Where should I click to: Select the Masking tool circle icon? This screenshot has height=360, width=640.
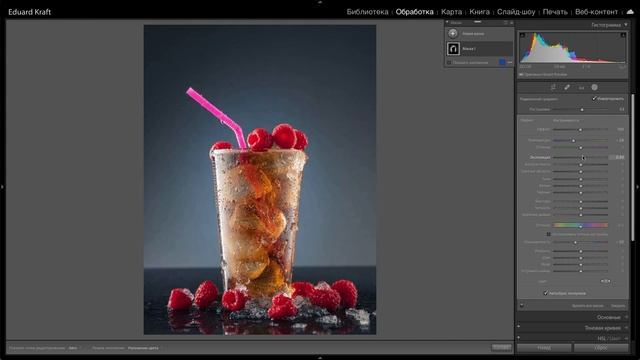(595, 87)
